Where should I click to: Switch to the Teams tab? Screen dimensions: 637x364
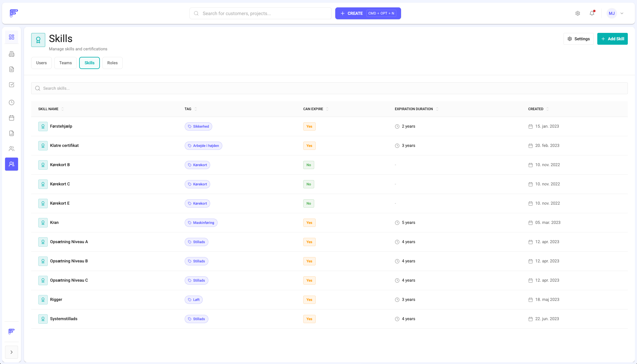[65, 63]
